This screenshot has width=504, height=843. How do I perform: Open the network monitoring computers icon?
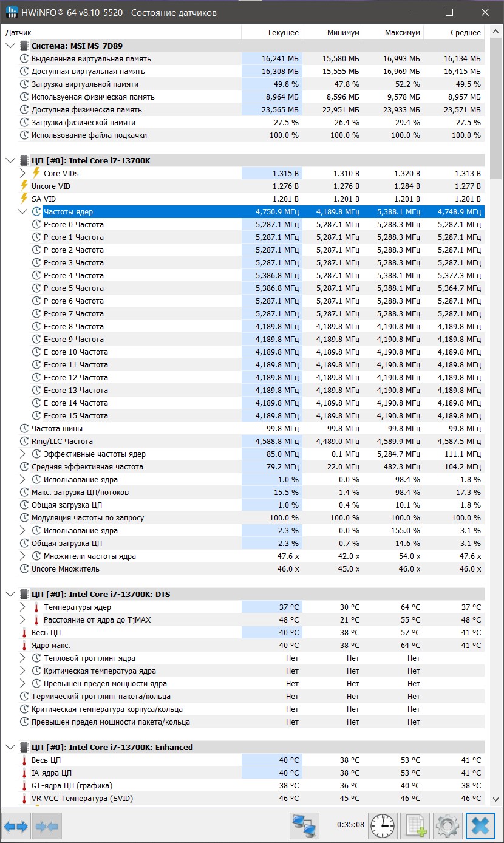[x=304, y=826]
